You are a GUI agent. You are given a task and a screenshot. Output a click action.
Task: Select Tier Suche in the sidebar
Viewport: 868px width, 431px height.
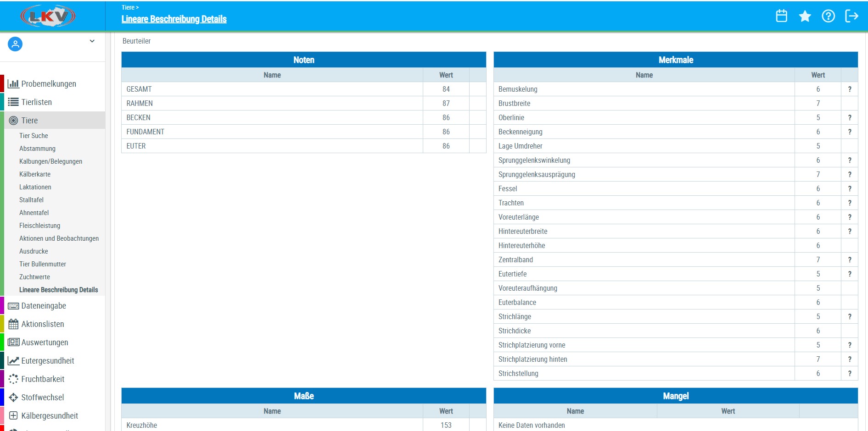(34, 136)
